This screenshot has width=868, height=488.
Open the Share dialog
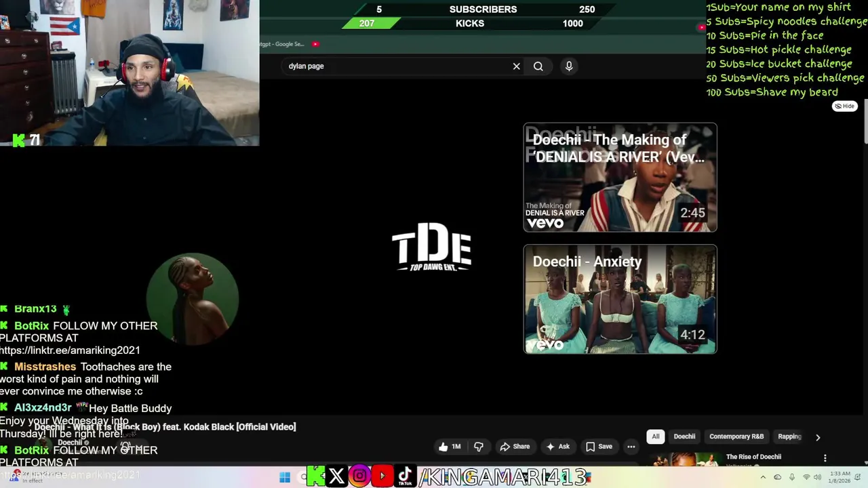pyautogui.click(x=515, y=447)
